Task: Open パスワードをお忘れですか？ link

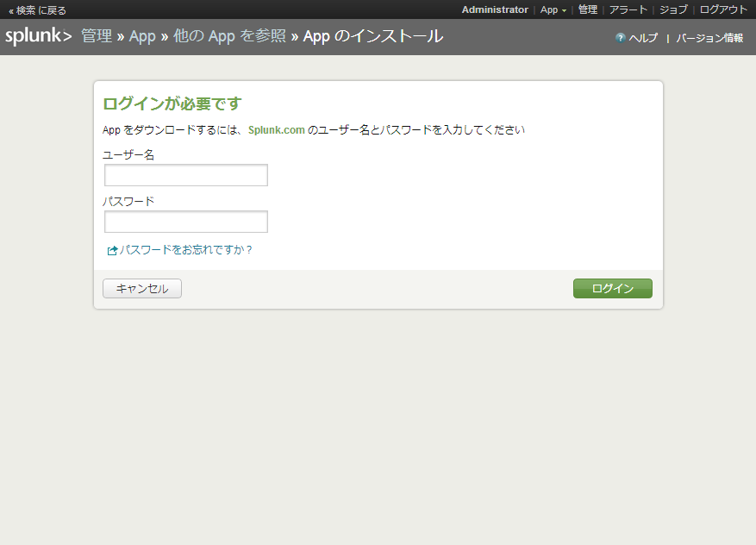Action: (186, 250)
